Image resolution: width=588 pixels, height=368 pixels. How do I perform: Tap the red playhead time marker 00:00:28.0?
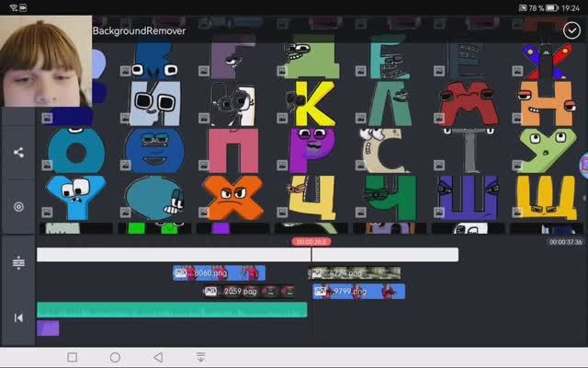(x=311, y=242)
